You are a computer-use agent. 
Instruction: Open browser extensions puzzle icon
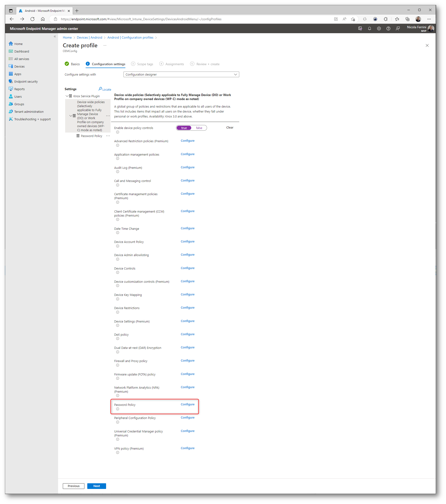tap(385, 19)
